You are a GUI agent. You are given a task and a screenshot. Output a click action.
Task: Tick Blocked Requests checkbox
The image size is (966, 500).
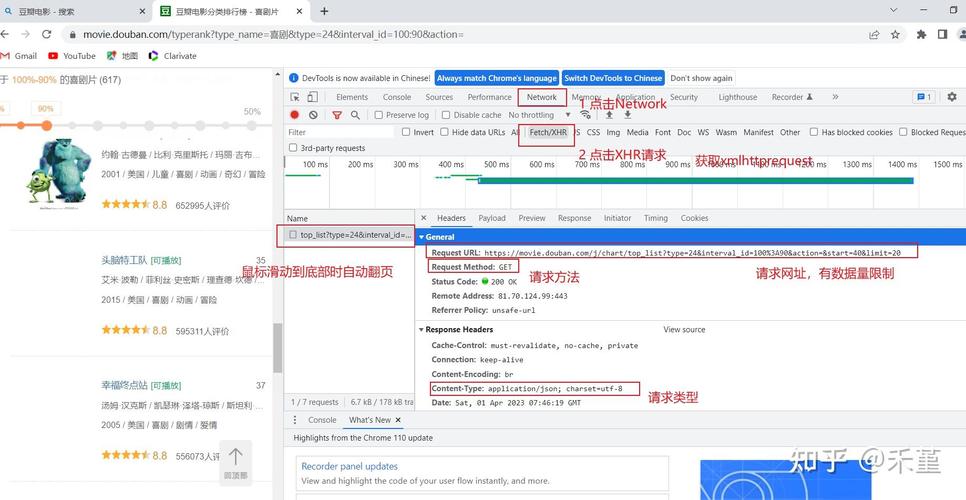(x=903, y=132)
